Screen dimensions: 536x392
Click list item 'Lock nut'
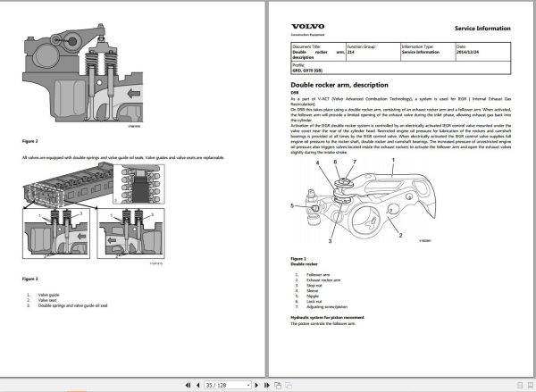click(314, 302)
